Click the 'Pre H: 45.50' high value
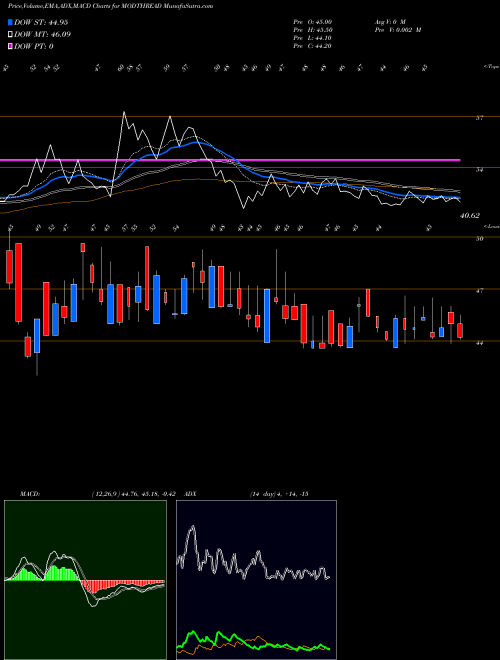Image resolution: width=500 pixels, height=660 pixels. coord(313,30)
